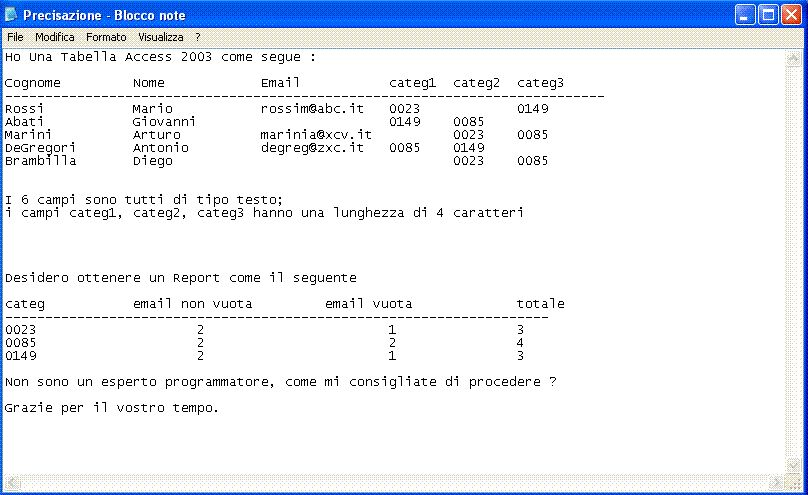Image resolution: width=808 pixels, height=495 pixels.
Task: Click the horizontal scrollbar left arrow
Action: 13,483
